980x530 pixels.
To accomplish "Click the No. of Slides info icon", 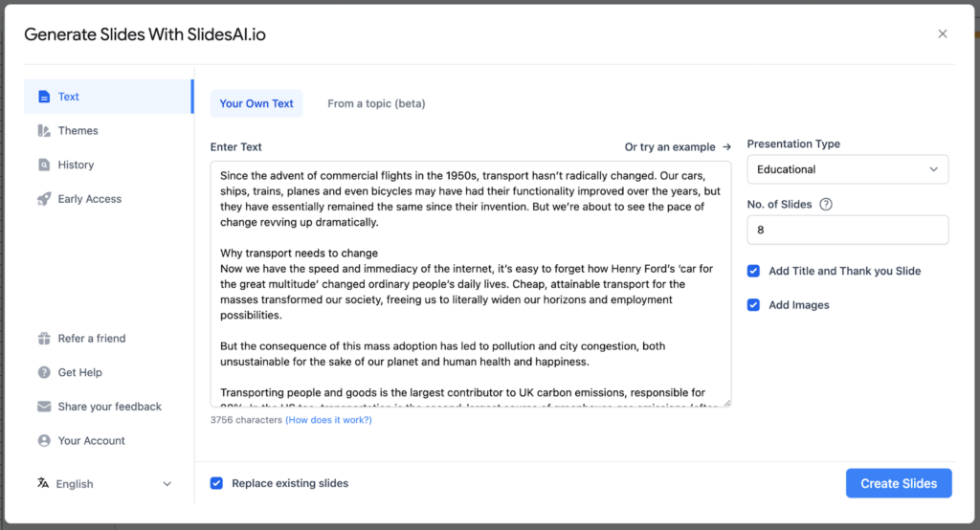I will pos(826,204).
